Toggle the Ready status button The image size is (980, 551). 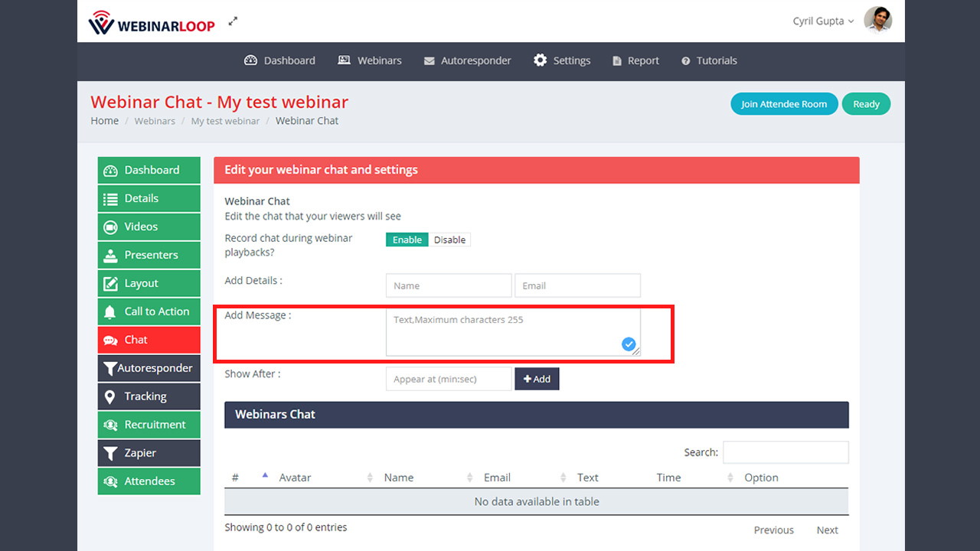pos(866,104)
